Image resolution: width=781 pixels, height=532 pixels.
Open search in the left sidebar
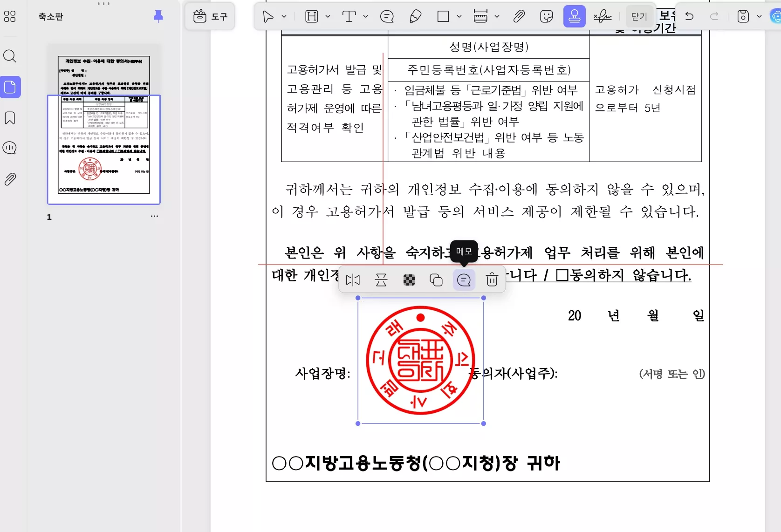[10, 56]
